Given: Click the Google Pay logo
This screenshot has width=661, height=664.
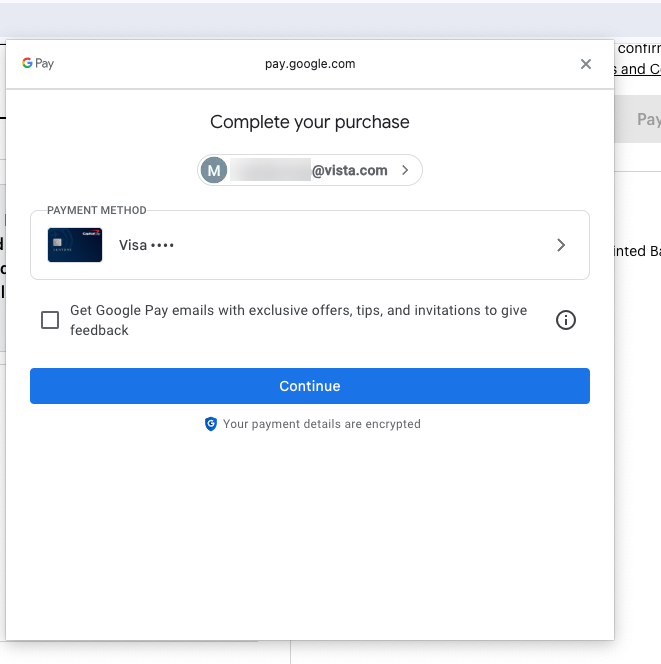Looking at the screenshot, I should click(38, 64).
